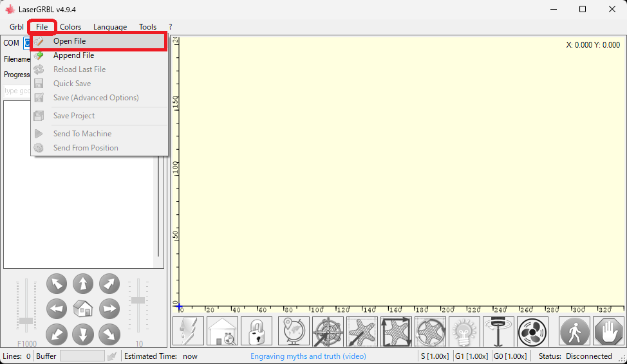Image resolution: width=627 pixels, height=364 pixels.
Task: Choose Save (Advanced Options)
Action: (x=98, y=98)
